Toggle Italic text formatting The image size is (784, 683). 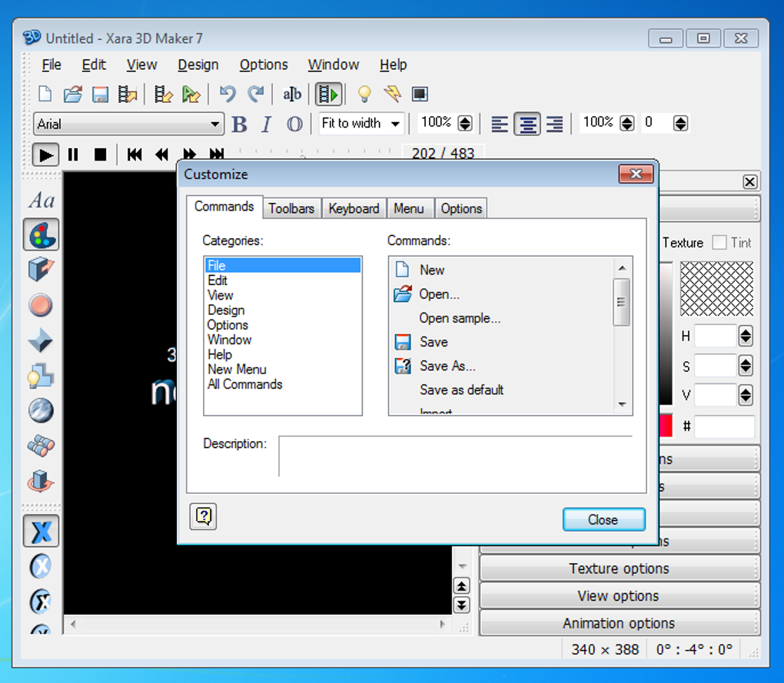tap(266, 124)
